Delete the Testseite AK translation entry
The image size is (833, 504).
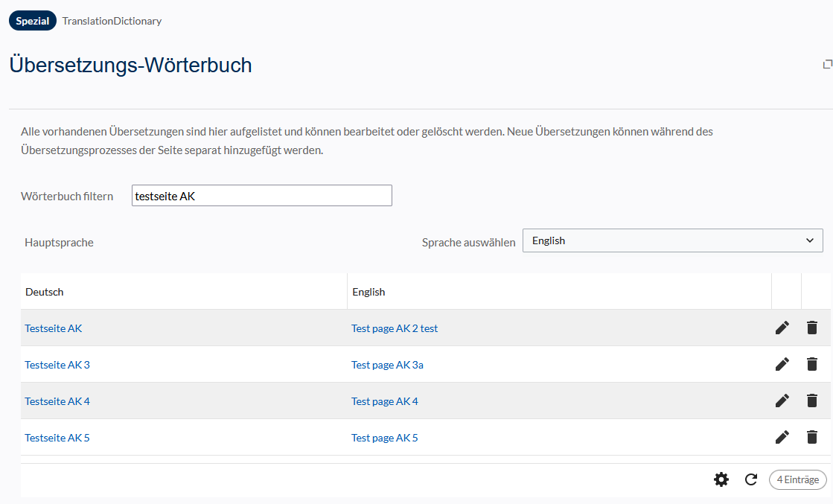pos(812,328)
